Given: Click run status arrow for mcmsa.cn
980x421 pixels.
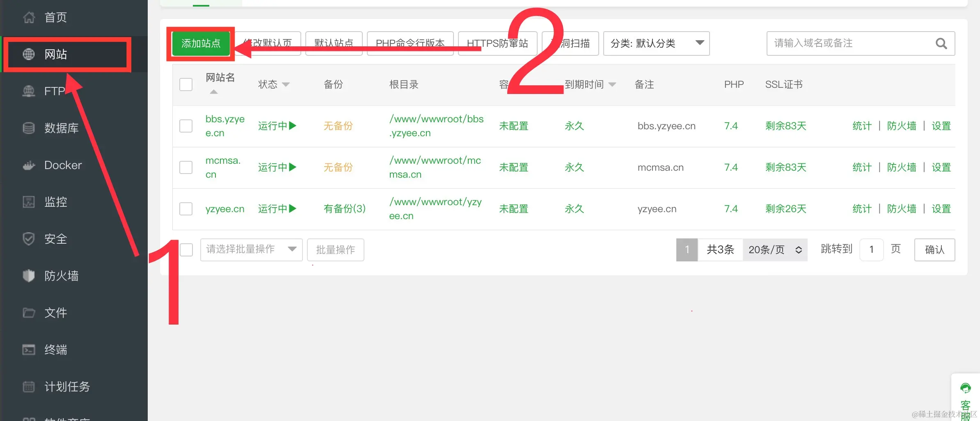Looking at the screenshot, I should 293,167.
